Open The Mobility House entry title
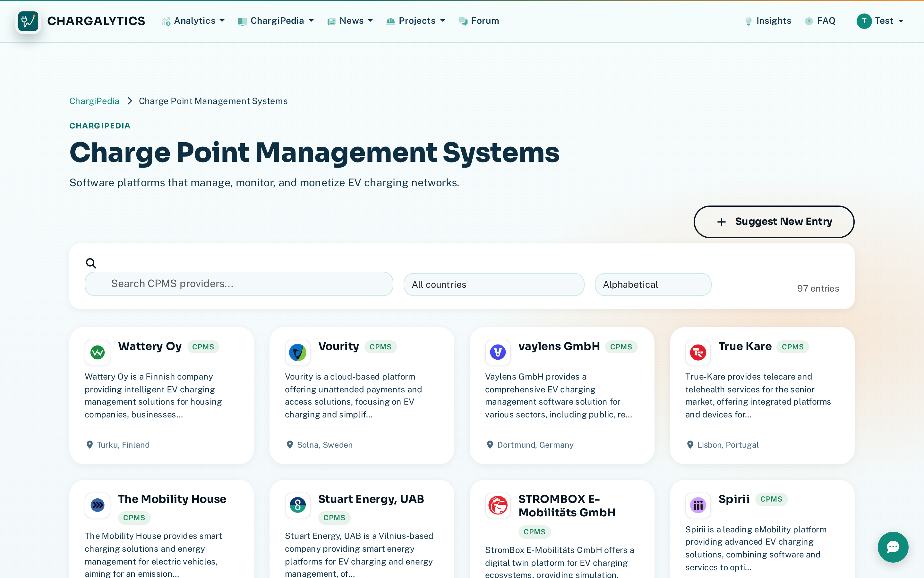 coord(172,499)
